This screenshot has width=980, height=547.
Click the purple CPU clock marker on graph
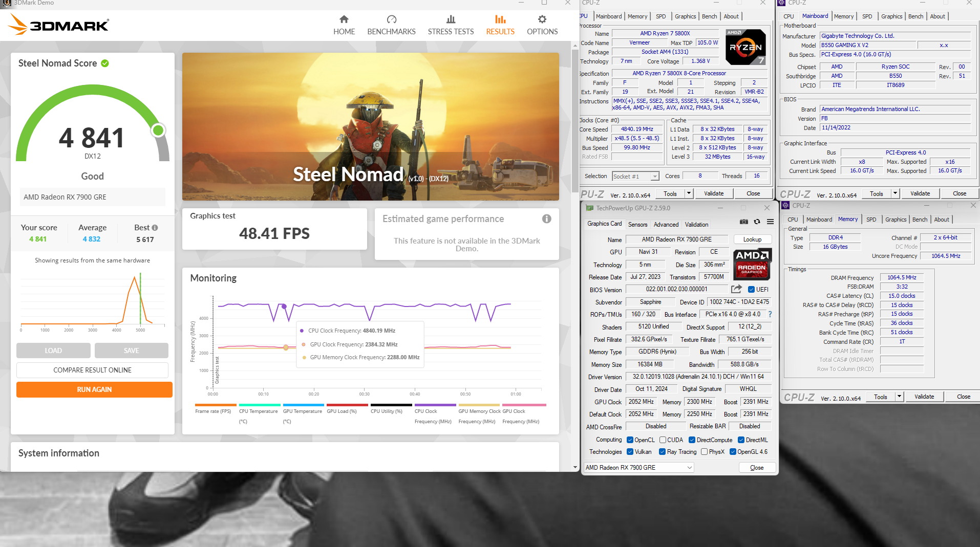pos(284,307)
